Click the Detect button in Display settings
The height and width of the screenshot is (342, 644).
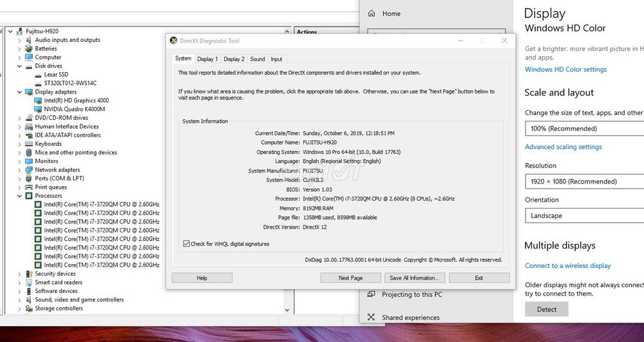click(x=547, y=309)
